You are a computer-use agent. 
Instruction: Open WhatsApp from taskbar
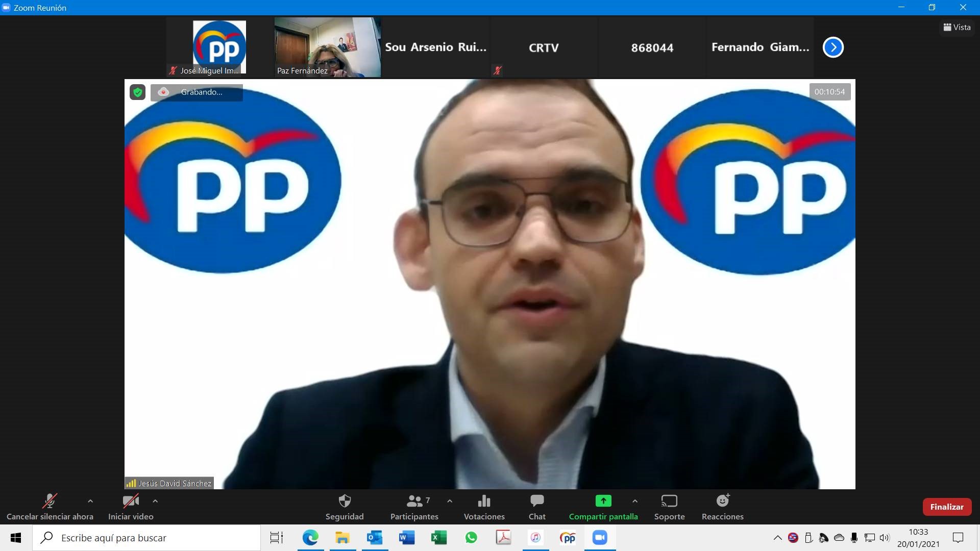click(471, 538)
